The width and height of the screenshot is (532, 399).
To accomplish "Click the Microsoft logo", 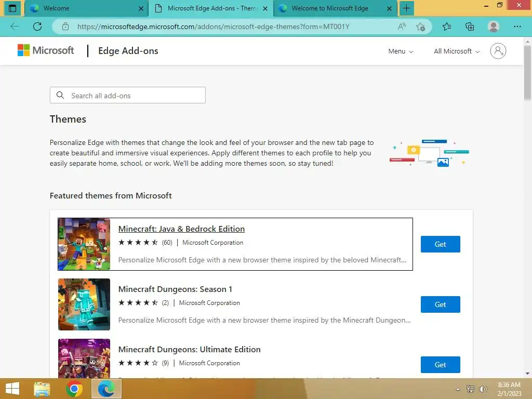I will [46, 50].
